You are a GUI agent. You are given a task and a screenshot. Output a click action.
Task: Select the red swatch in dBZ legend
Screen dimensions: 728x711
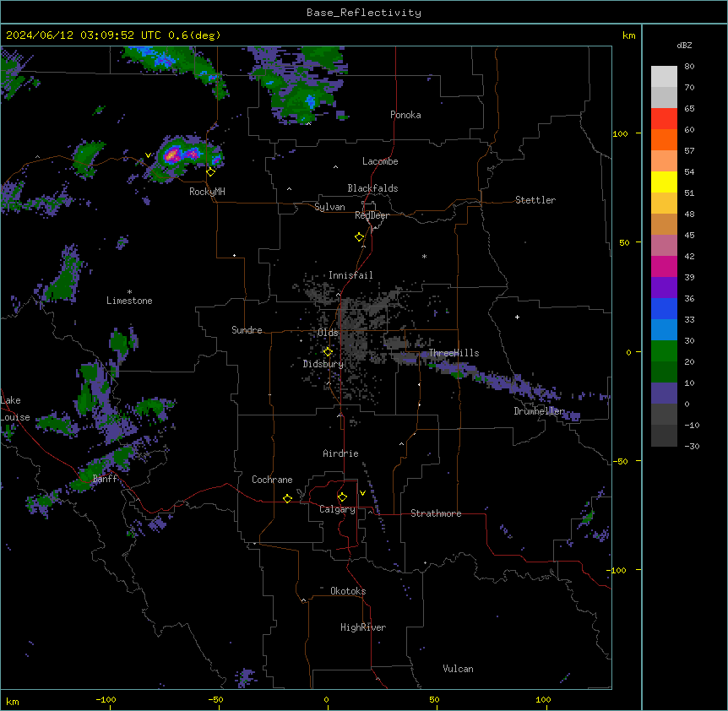(664, 118)
